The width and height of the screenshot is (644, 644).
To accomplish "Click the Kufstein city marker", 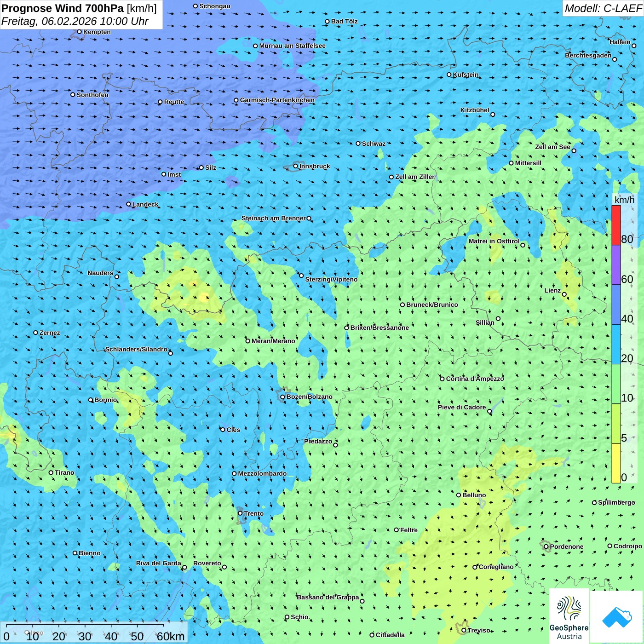I will coord(449,75).
